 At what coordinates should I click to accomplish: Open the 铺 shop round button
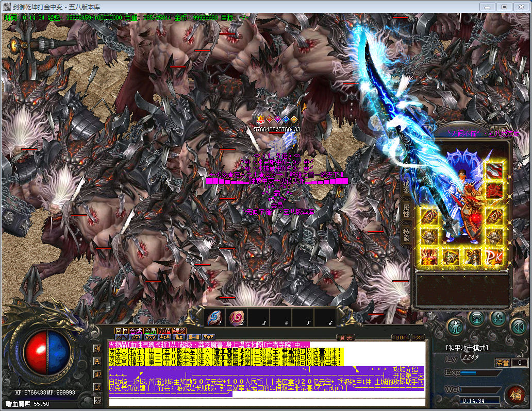tap(516, 396)
